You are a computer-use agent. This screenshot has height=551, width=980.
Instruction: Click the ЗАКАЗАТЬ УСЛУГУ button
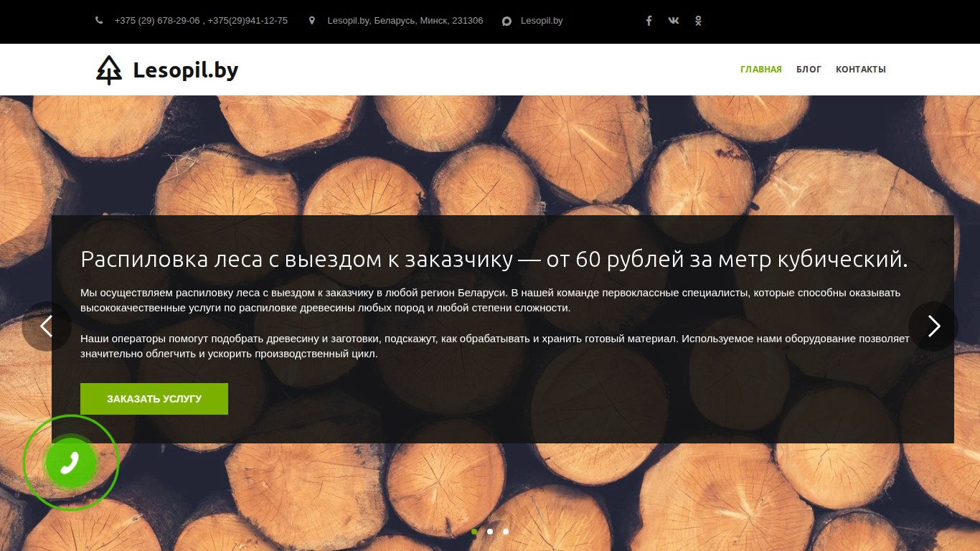[154, 399]
